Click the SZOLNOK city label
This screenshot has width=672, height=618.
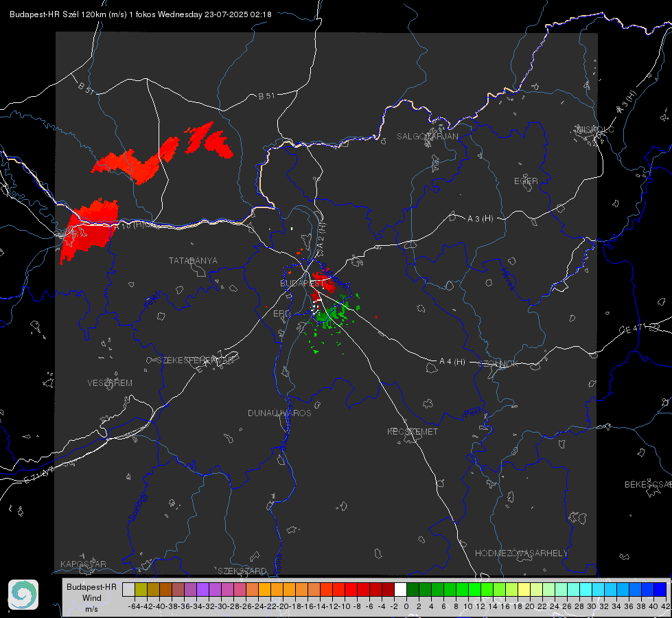[x=500, y=364]
